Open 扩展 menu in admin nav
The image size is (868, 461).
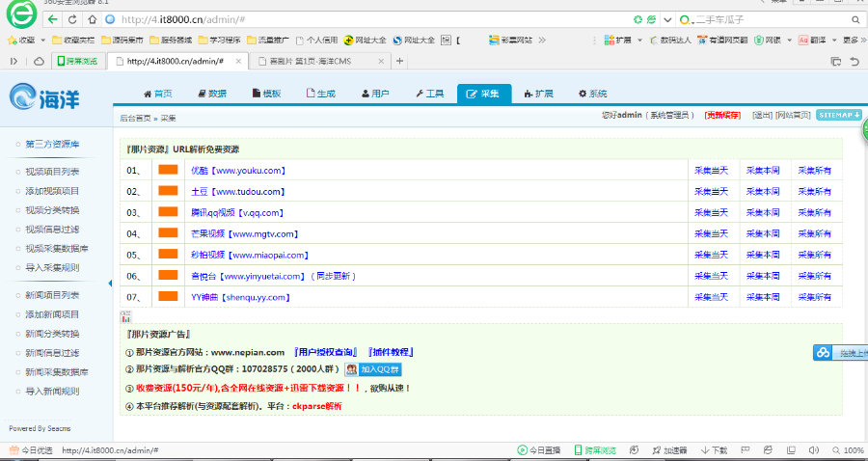pos(538,94)
